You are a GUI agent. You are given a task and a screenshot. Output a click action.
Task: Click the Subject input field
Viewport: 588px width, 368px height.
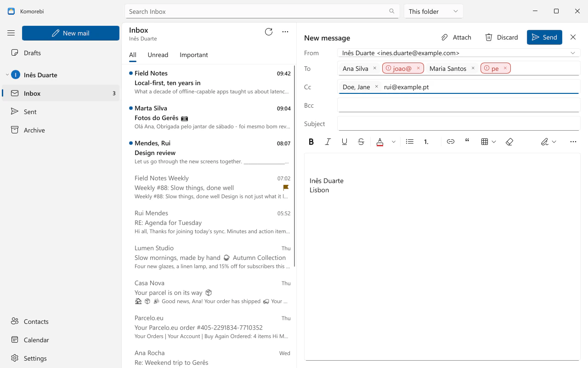point(458,124)
